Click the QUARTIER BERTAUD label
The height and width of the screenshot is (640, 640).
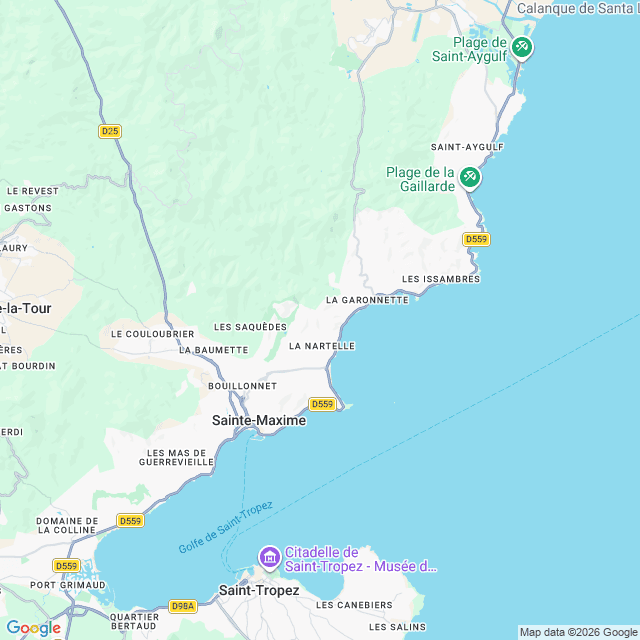(134, 622)
